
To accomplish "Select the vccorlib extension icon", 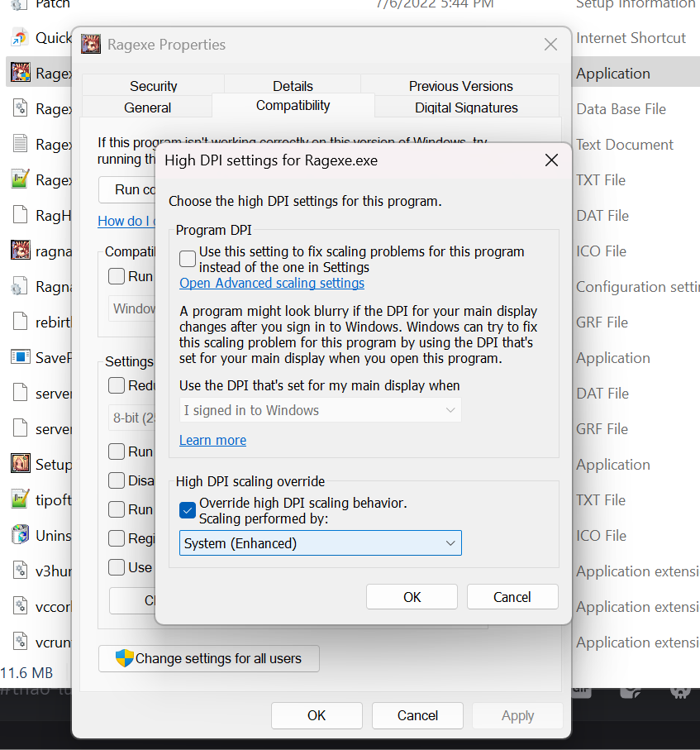I will 19,606.
